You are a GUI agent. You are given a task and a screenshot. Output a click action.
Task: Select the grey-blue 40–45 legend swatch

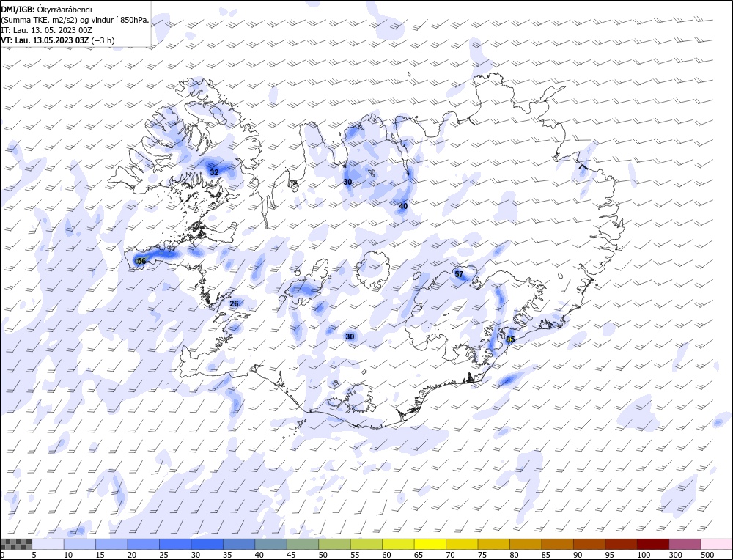coord(270,544)
